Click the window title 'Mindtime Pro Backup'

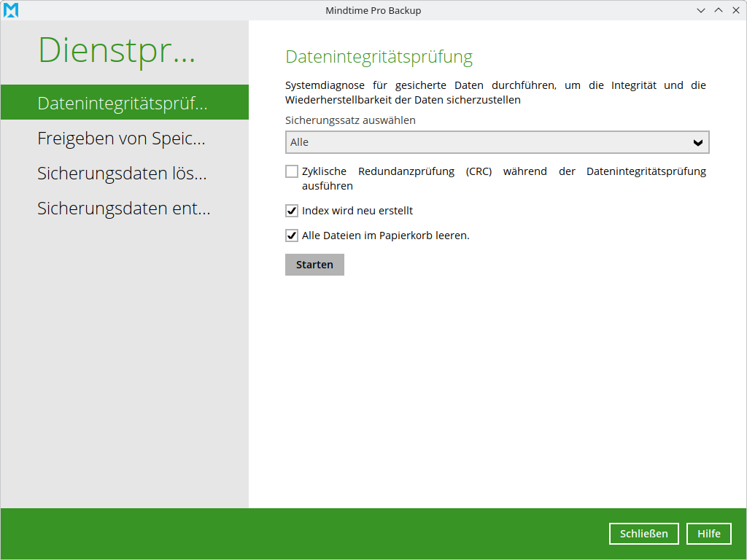373,10
